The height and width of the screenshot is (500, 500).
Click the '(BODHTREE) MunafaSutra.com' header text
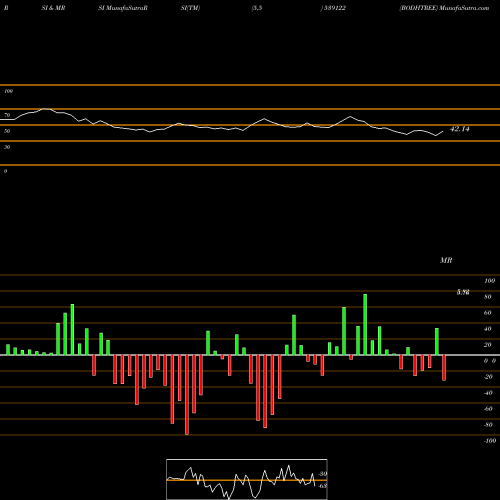click(x=444, y=8)
